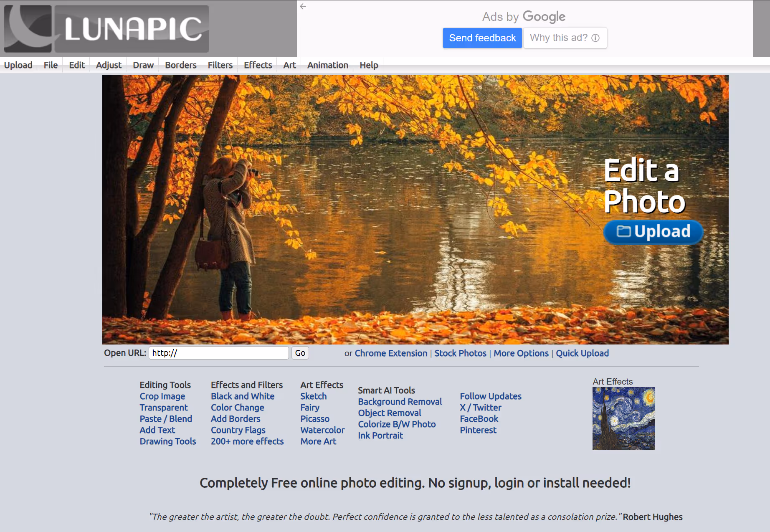
Task: Click the Go button next to Open URL
Action: [300, 353]
